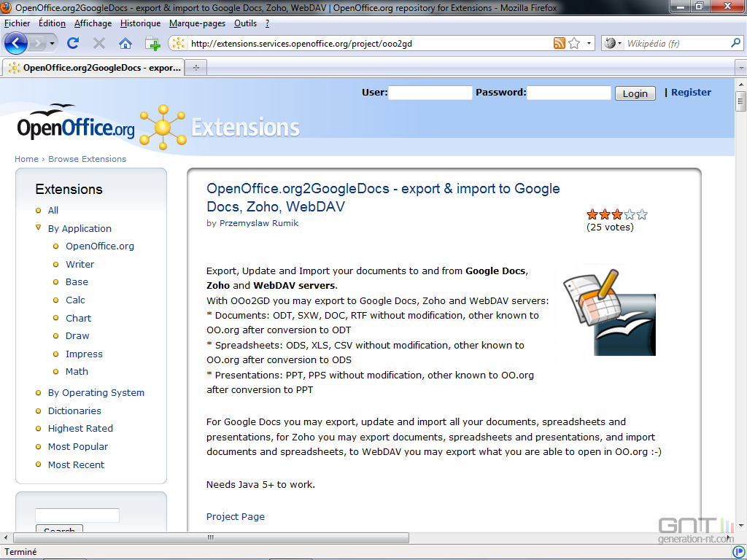
Task: Click the search magnifier icon
Action: [x=735, y=43]
